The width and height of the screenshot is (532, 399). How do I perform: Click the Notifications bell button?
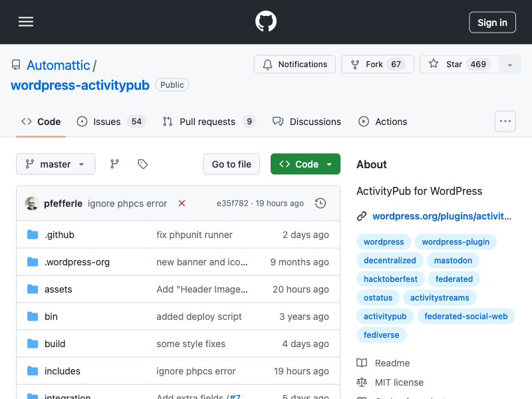click(295, 64)
